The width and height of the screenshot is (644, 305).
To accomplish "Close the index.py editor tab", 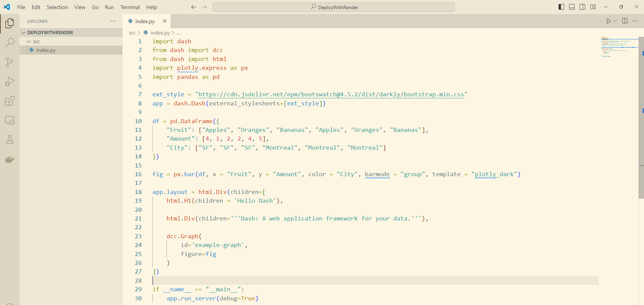I will coord(165,21).
